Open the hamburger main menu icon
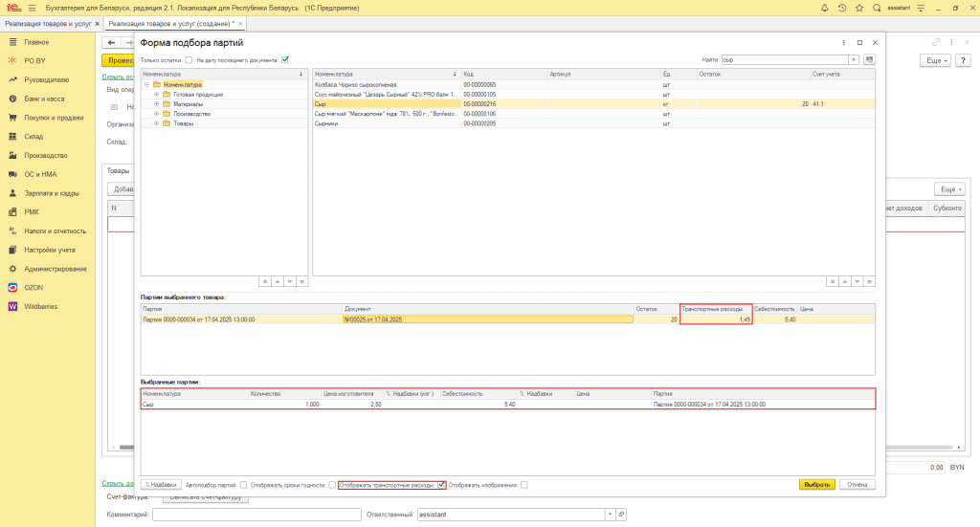This screenshot has height=527, width=980. [x=32, y=8]
